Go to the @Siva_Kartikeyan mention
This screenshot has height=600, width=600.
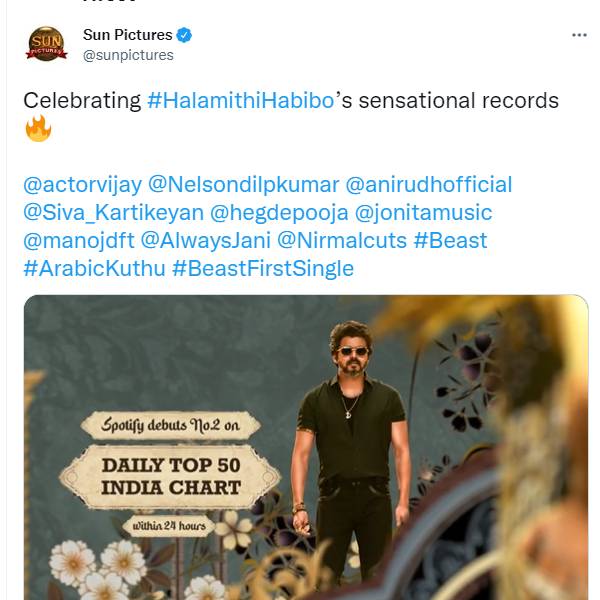[113, 213]
